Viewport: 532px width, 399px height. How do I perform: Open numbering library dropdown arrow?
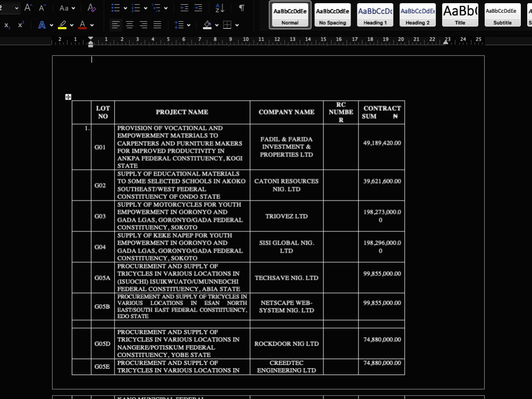[146, 8]
